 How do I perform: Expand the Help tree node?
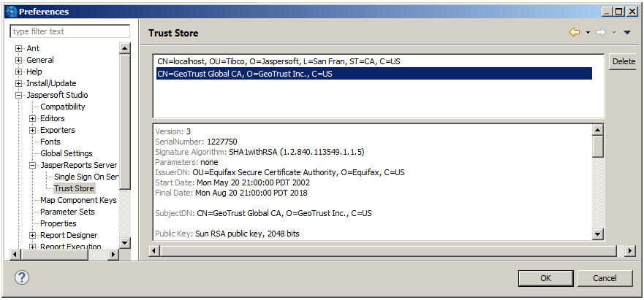point(18,72)
